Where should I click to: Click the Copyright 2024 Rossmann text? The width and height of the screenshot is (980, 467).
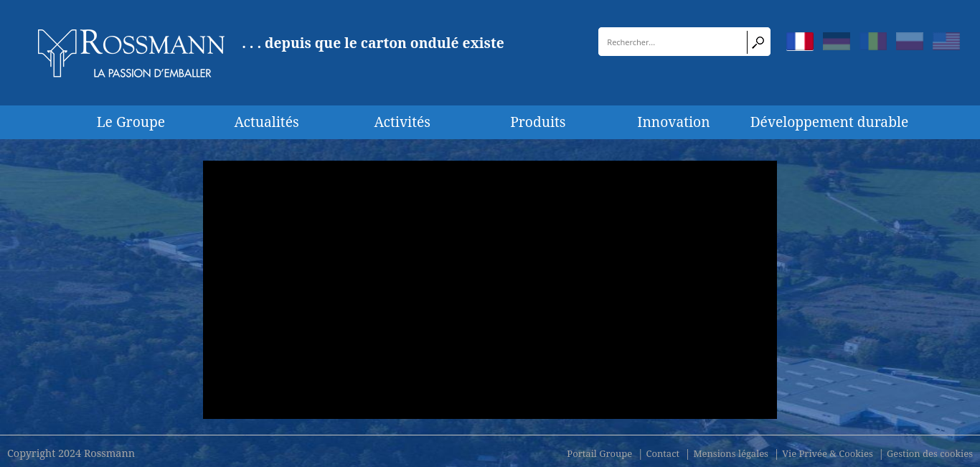[x=71, y=453]
